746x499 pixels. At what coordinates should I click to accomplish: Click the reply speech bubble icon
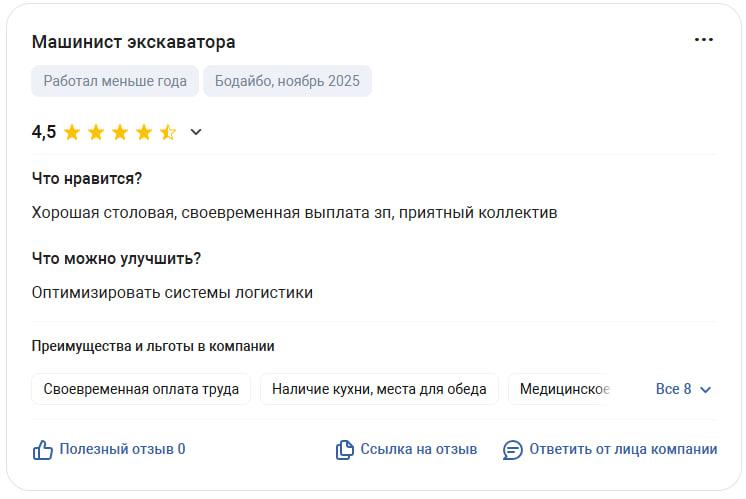tap(513, 450)
